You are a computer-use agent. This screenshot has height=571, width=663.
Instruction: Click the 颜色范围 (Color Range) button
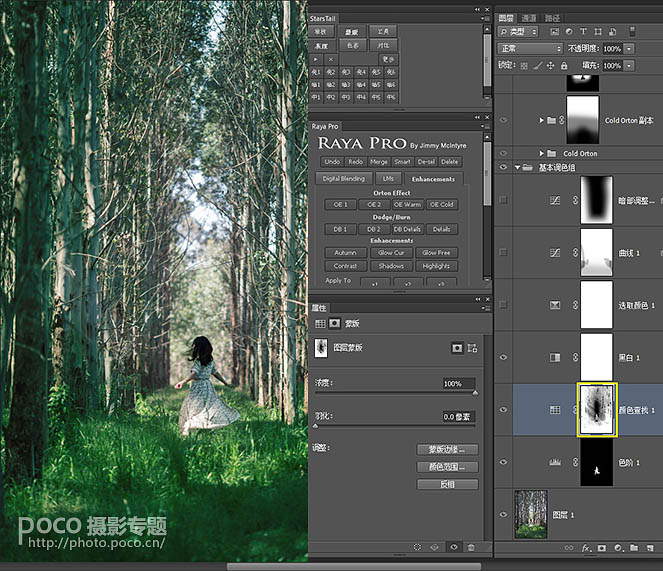[447, 467]
